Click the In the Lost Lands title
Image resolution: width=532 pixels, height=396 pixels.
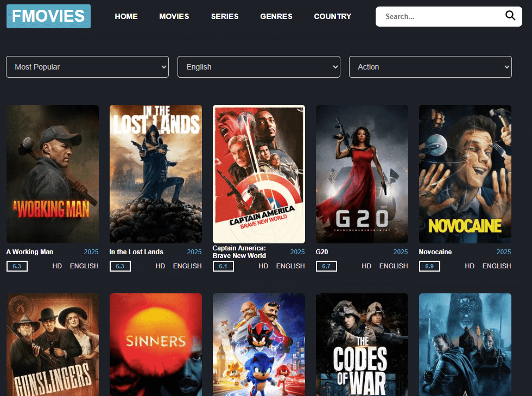[136, 252]
